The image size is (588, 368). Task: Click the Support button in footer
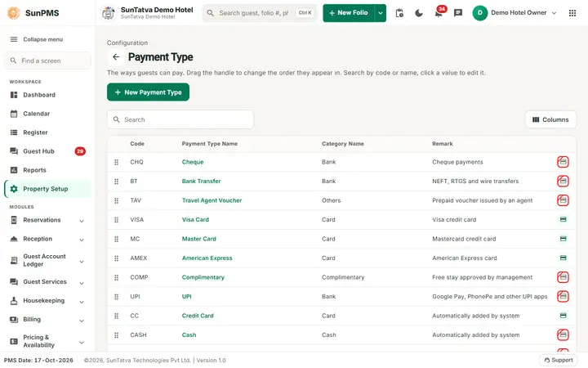pos(559,360)
